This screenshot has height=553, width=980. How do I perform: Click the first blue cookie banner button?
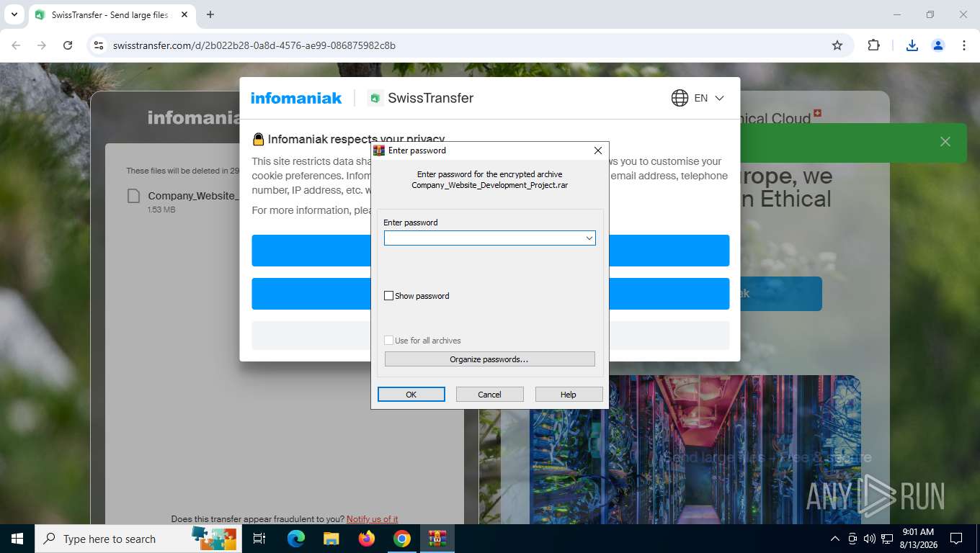[490, 251]
